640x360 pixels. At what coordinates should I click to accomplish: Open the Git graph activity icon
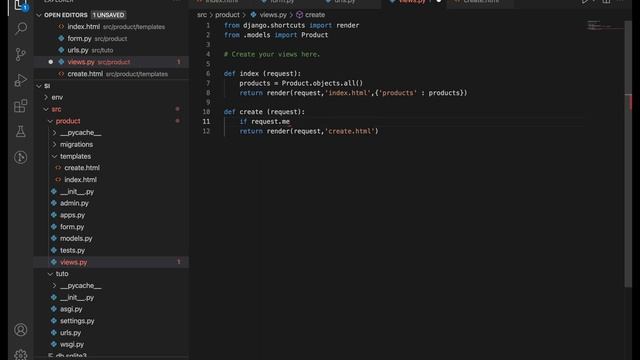point(21,157)
